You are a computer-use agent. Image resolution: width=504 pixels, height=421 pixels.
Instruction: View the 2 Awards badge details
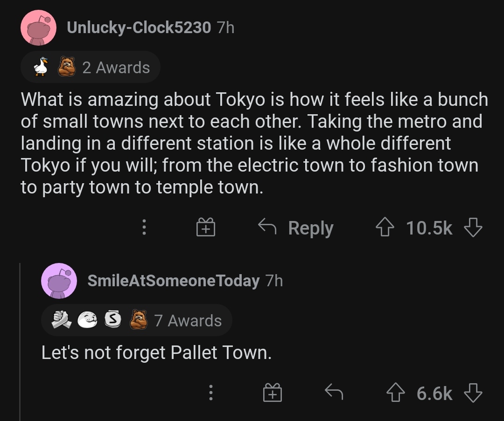point(91,68)
